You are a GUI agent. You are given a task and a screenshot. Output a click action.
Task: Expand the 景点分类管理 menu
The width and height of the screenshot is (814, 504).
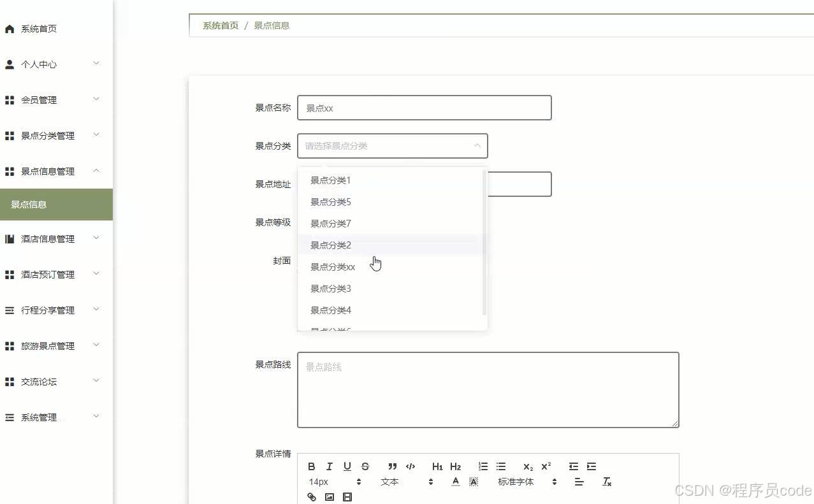coord(96,134)
